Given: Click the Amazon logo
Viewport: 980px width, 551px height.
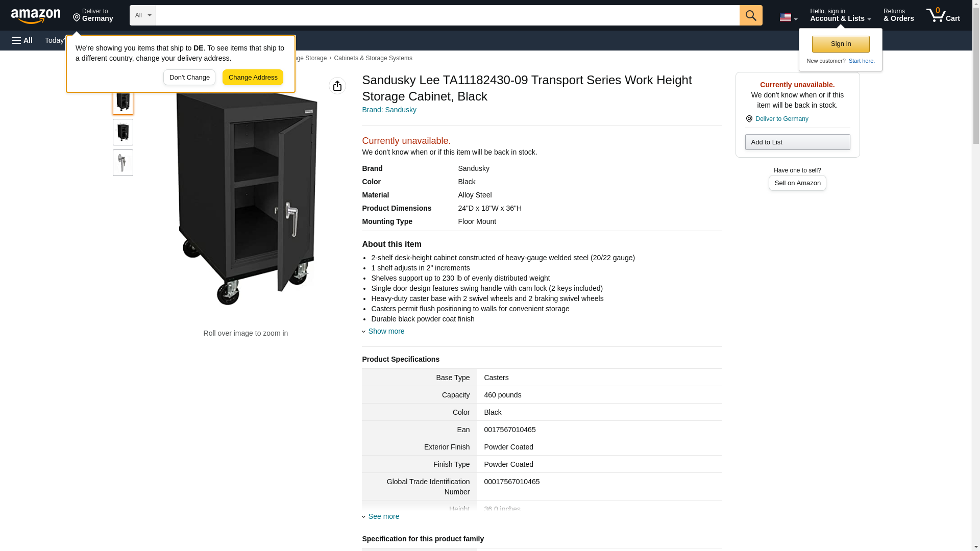Looking at the screenshot, I should (x=36, y=16).
